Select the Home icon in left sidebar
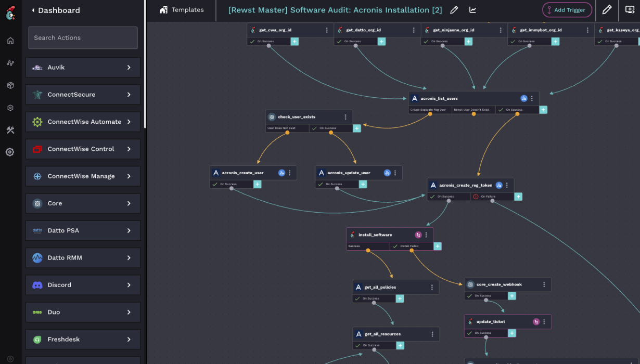Image resolution: width=640 pixels, height=364 pixels. click(9, 41)
